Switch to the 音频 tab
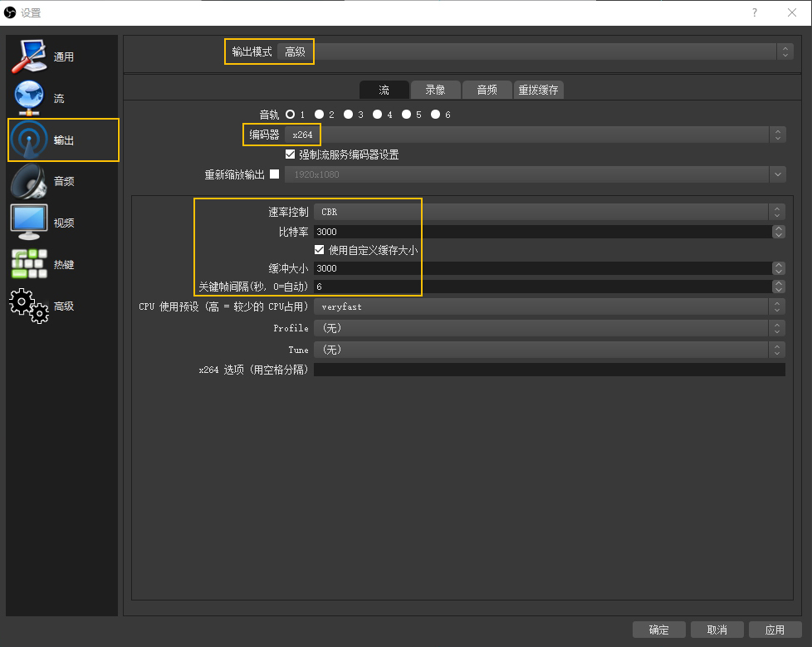 [487, 91]
